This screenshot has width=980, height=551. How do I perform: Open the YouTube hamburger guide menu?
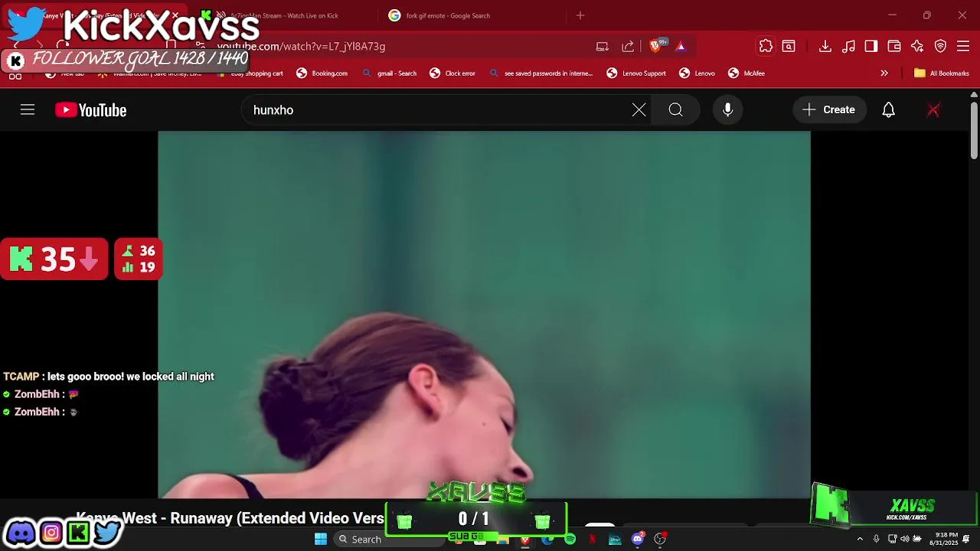(x=28, y=110)
